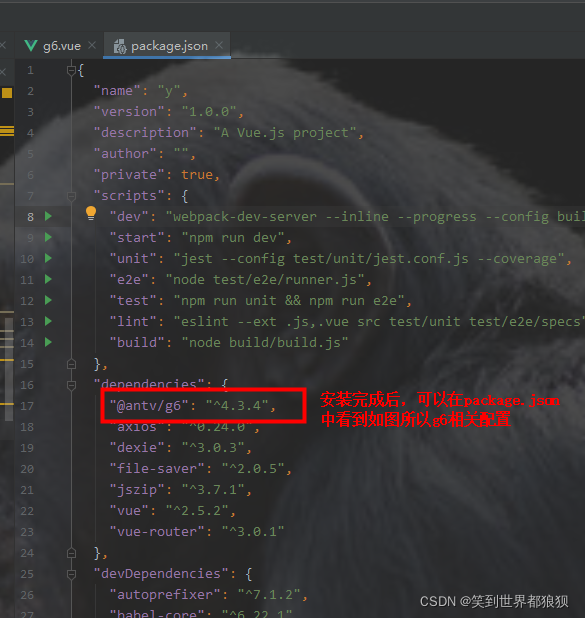Run the "dev" script via gutter arrow
585x618 pixels.
(48, 216)
